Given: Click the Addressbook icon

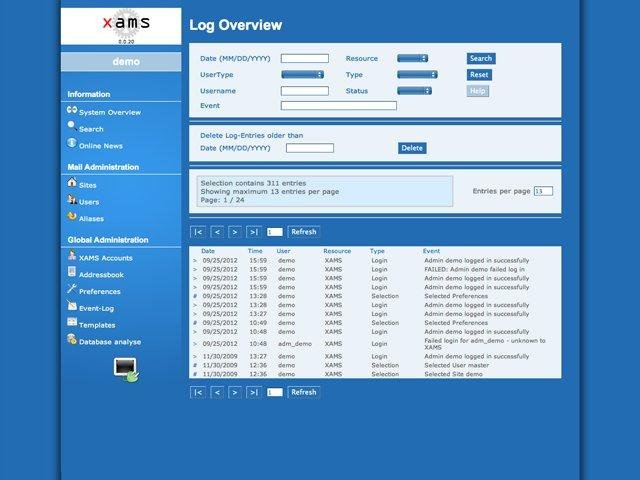Looking at the screenshot, I should (72, 272).
